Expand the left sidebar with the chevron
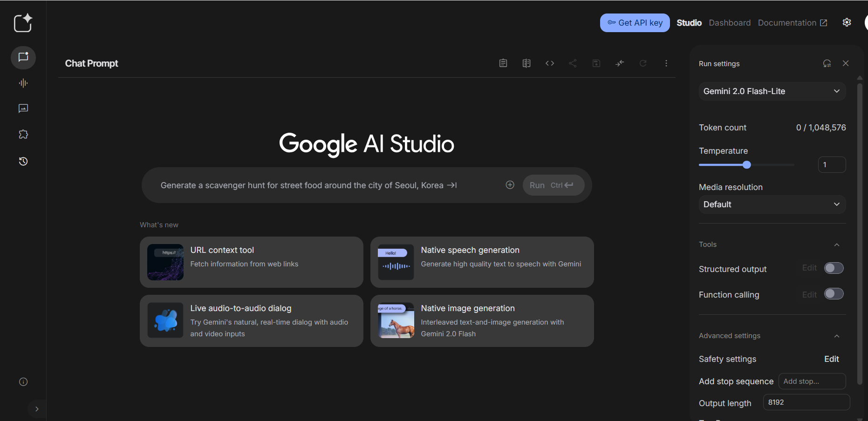The image size is (868, 421). 37,409
